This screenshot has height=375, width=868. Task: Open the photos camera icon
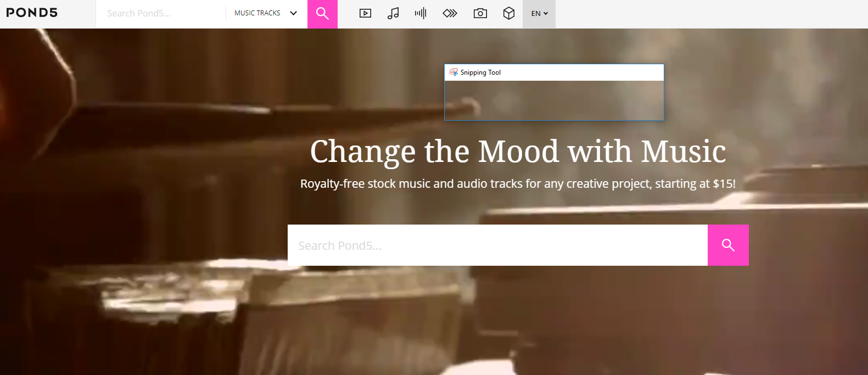point(480,13)
